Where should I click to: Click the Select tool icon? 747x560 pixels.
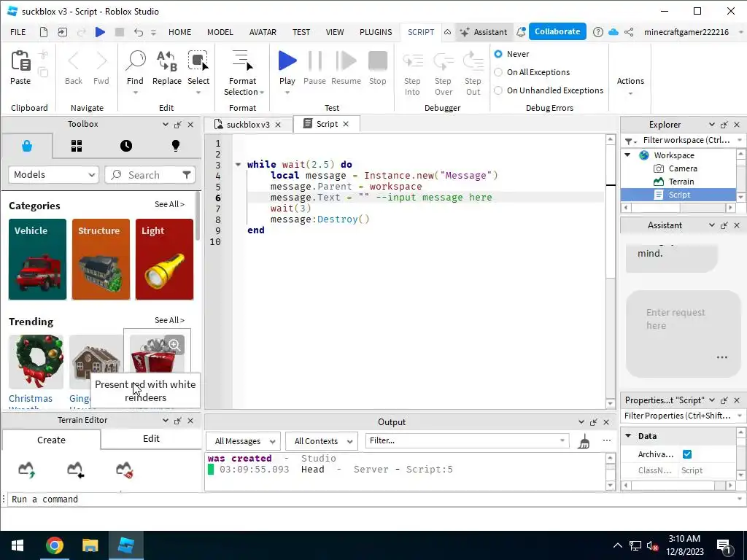(198, 61)
